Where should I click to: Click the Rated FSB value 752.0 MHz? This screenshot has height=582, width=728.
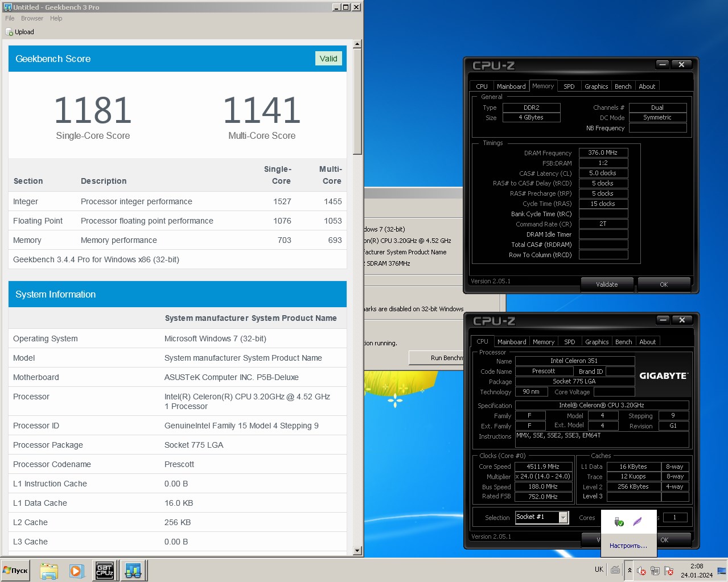(544, 497)
